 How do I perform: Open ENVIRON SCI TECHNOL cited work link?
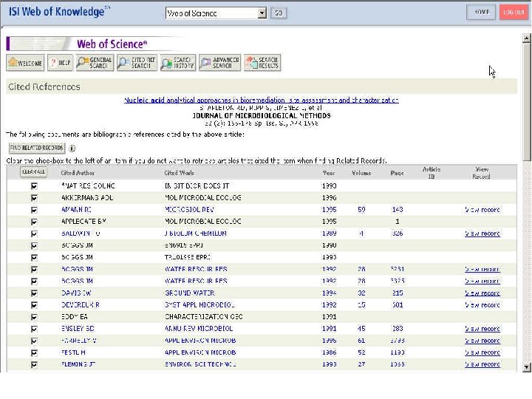[x=200, y=364]
